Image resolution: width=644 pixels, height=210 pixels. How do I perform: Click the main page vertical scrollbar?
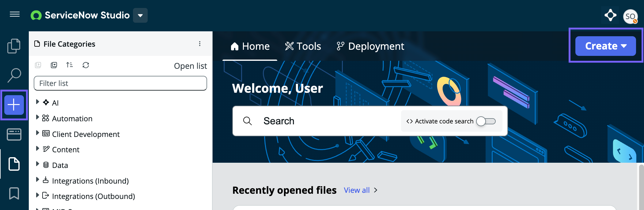(x=641, y=187)
